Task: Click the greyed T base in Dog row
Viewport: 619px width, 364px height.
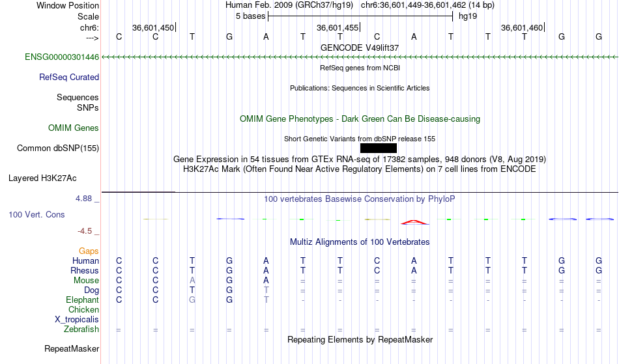Action: (266, 290)
